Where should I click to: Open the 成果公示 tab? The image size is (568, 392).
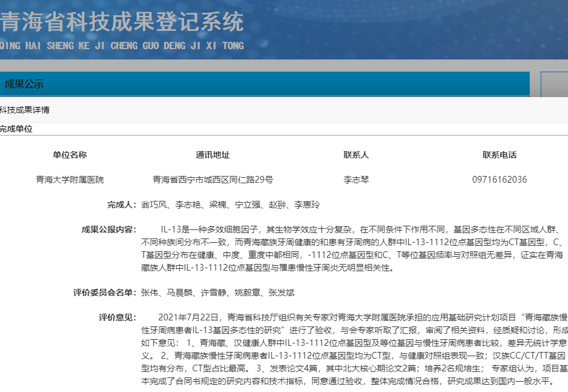24,84
